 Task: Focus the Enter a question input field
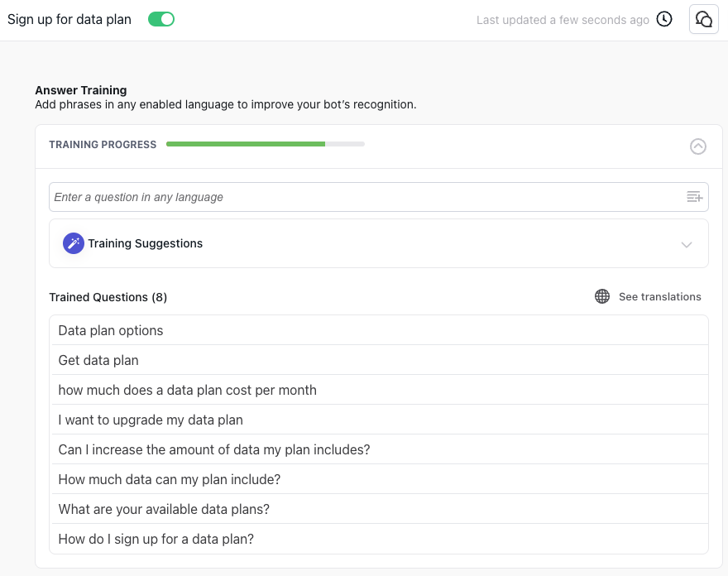pyautogui.click(x=364, y=197)
